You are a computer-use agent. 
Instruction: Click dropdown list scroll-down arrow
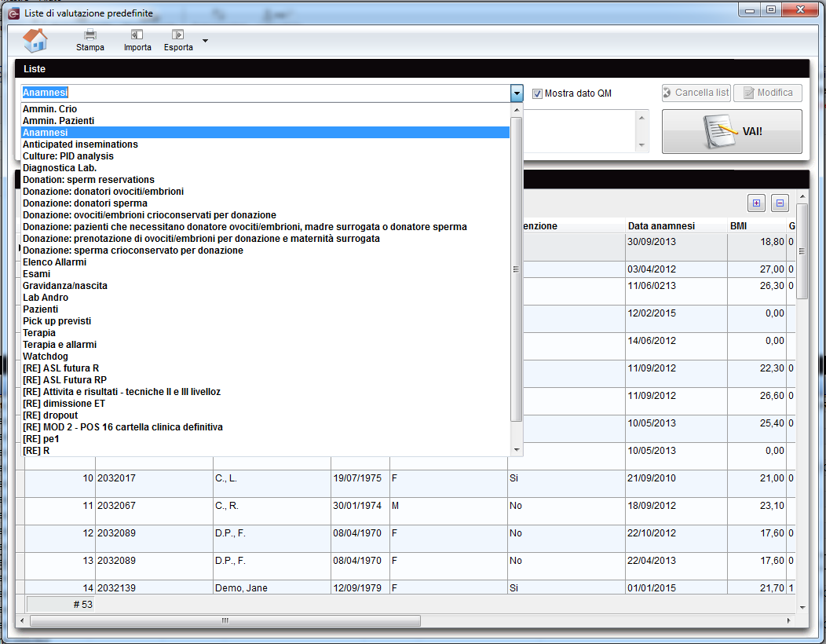coord(517,450)
